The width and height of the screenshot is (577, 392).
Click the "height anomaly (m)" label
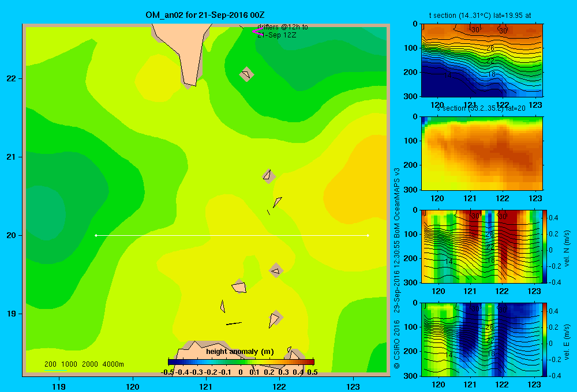click(x=240, y=352)
